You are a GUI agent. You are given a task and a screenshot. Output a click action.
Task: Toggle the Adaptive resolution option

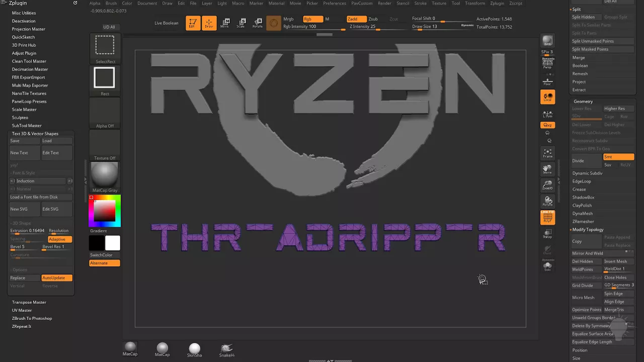60,239
